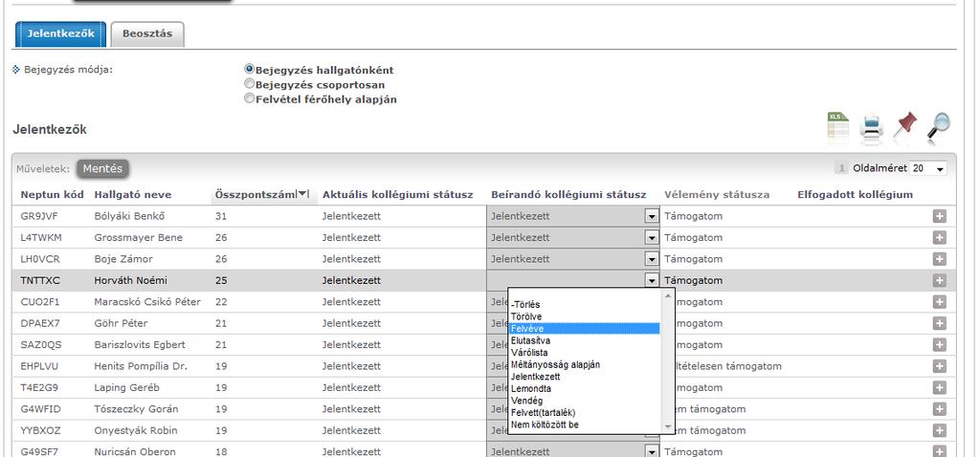Expand plus icon in Maracskó Csikó Péter row

tap(939, 301)
